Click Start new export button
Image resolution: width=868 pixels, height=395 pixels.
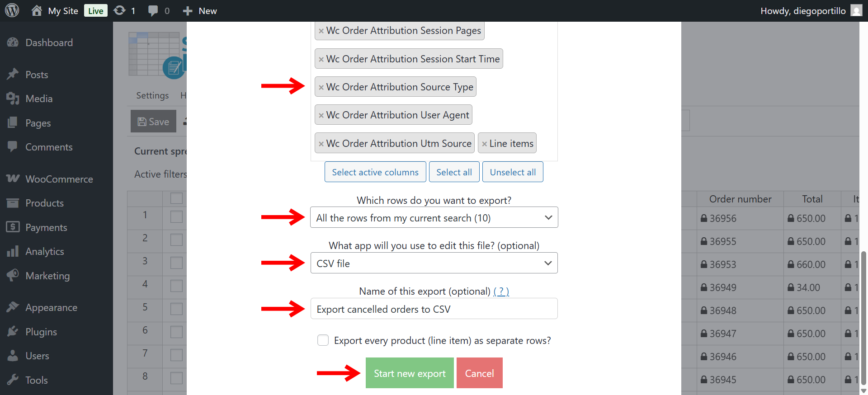pyautogui.click(x=410, y=373)
